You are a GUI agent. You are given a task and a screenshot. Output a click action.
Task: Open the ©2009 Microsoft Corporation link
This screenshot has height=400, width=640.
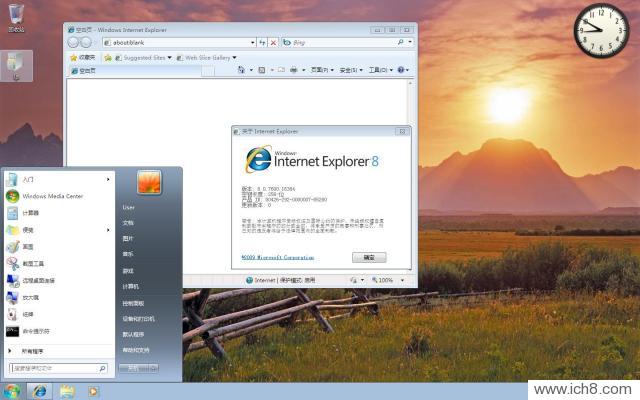[277, 257]
